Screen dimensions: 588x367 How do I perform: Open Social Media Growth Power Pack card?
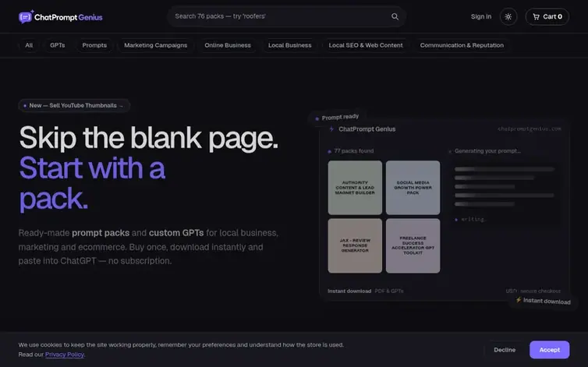click(413, 188)
